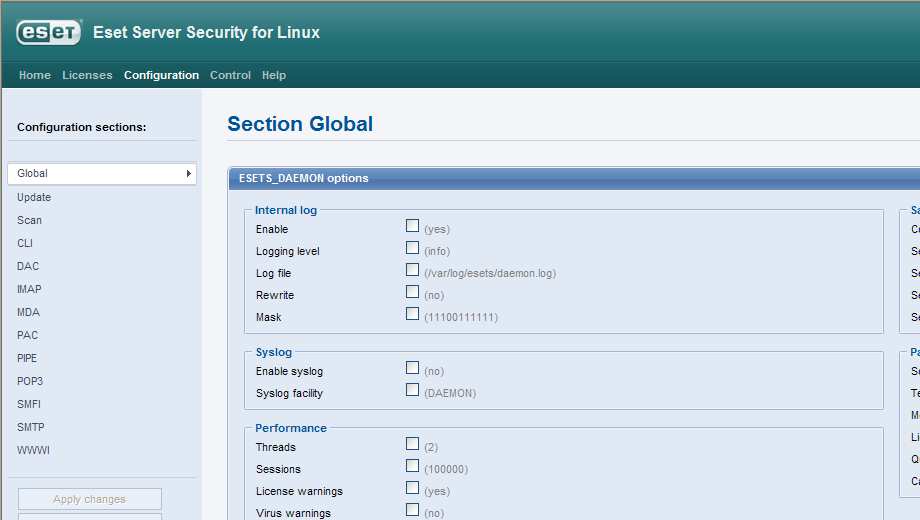The image size is (920, 520).
Task: Toggle the Syslog facility checkbox
Action: click(x=412, y=390)
